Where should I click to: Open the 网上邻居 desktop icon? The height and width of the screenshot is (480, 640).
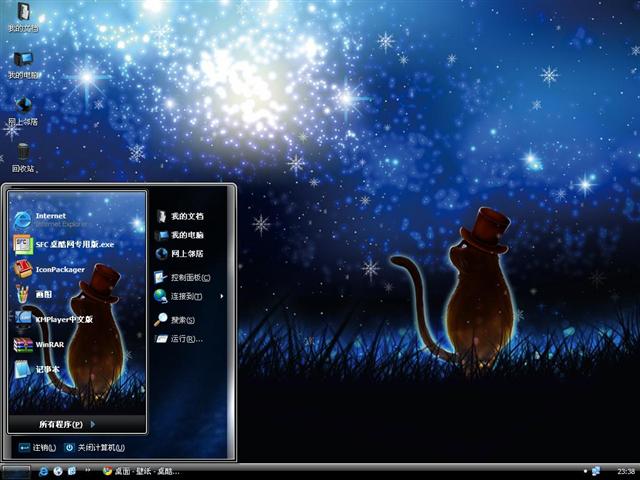click(23, 110)
